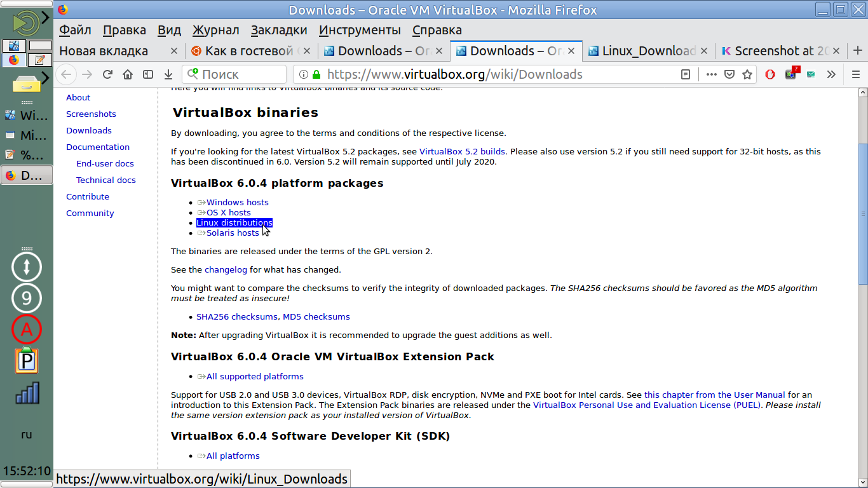Click the clipboard P tray icon
Viewport: 868px width, 488px height.
click(27, 360)
